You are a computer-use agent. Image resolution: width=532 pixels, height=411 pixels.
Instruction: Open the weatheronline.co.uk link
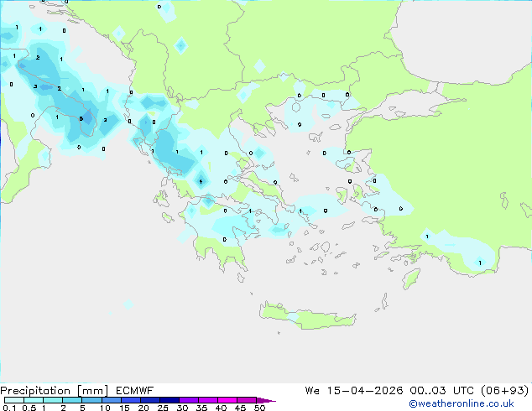pos(462,403)
